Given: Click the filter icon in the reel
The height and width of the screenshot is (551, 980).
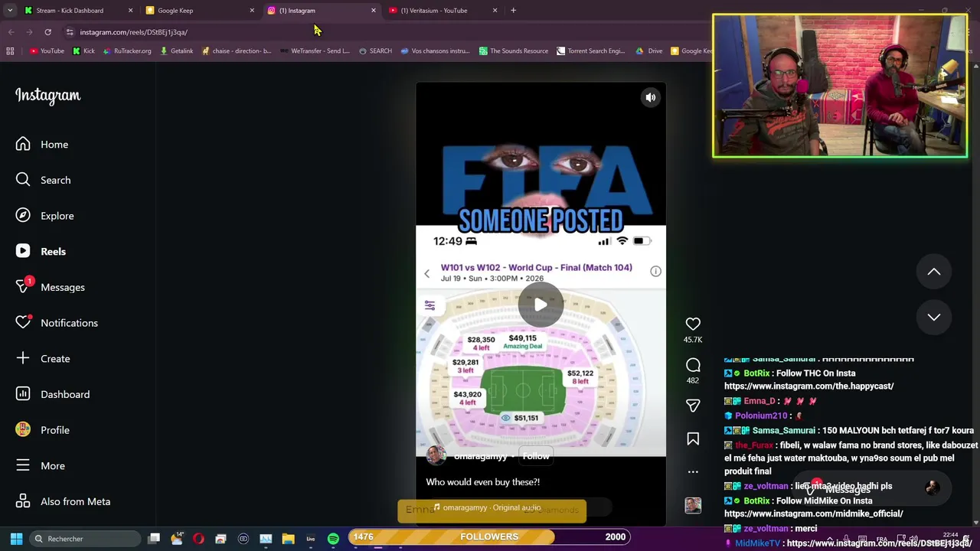Looking at the screenshot, I should point(430,305).
